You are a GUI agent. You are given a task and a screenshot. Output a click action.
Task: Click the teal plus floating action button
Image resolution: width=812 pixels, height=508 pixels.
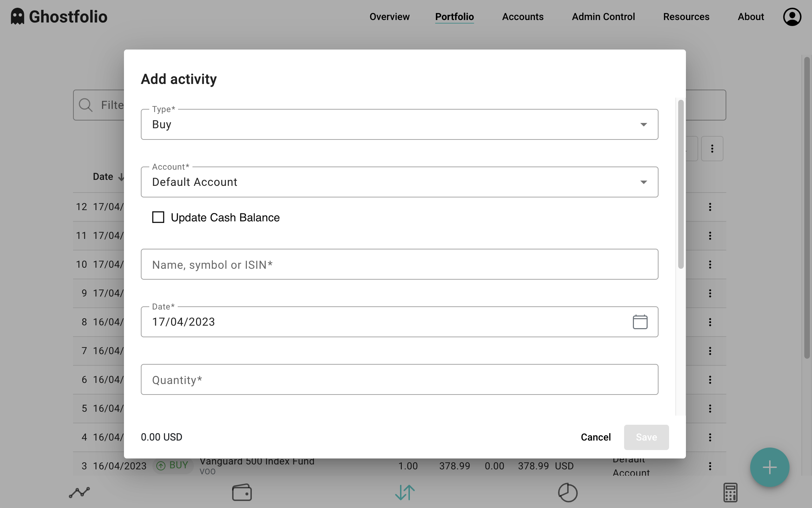point(770,467)
